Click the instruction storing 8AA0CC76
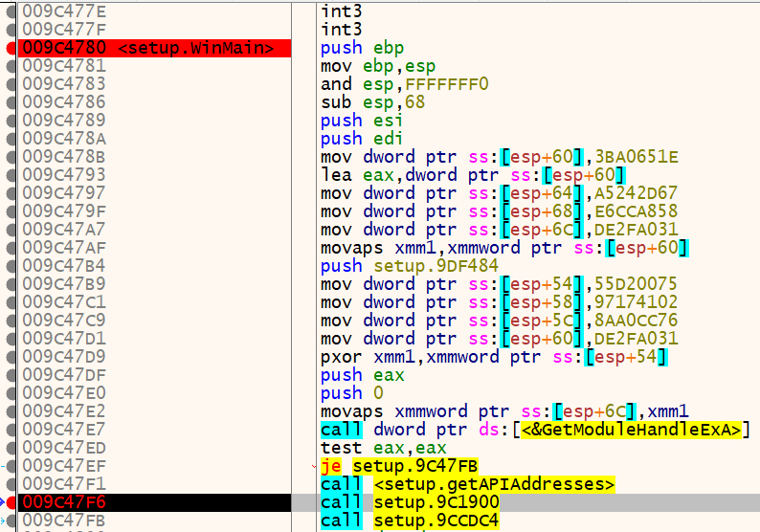760x532 pixels. pyautogui.click(x=500, y=321)
